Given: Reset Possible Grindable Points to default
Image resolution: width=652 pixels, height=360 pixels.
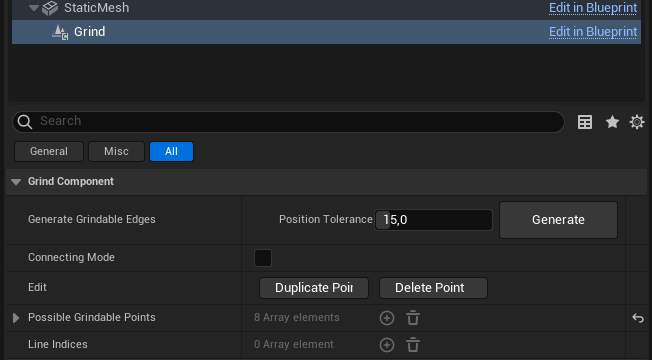Looking at the screenshot, I should (638, 318).
